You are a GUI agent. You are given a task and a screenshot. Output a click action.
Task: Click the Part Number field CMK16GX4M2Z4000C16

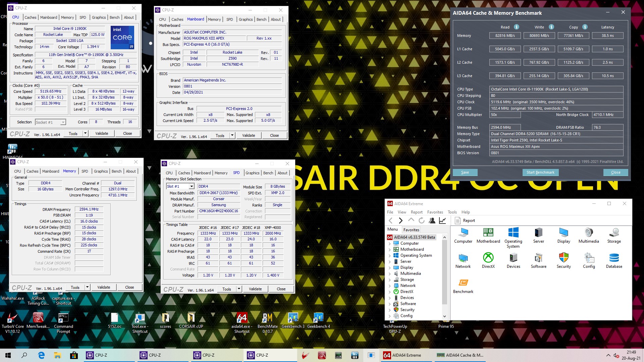pyautogui.click(x=218, y=211)
